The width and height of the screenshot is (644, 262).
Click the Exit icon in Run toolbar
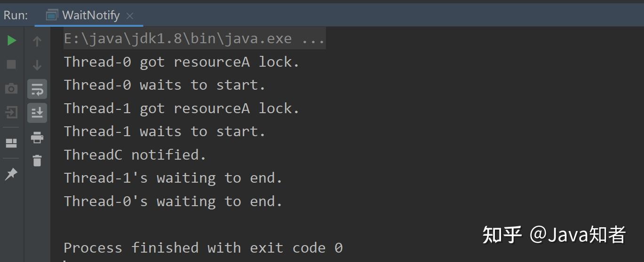point(12,112)
